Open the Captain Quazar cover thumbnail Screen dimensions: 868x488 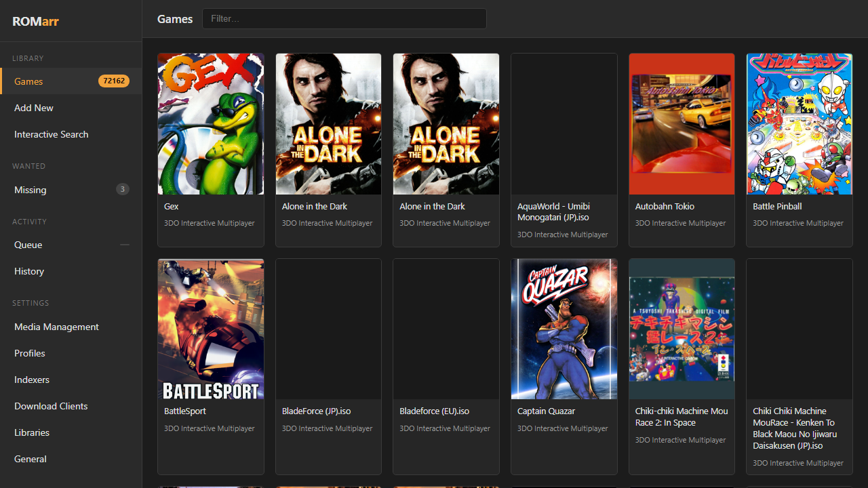[564, 329]
